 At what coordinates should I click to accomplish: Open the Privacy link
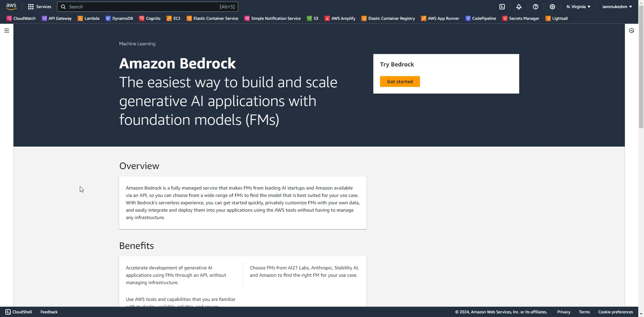pyautogui.click(x=563, y=312)
